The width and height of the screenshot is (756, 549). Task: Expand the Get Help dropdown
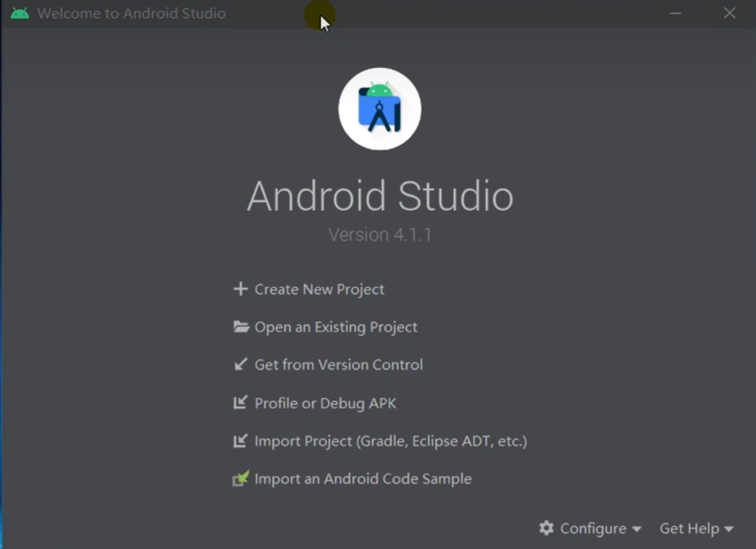pyautogui.click(x=696, y=529)
